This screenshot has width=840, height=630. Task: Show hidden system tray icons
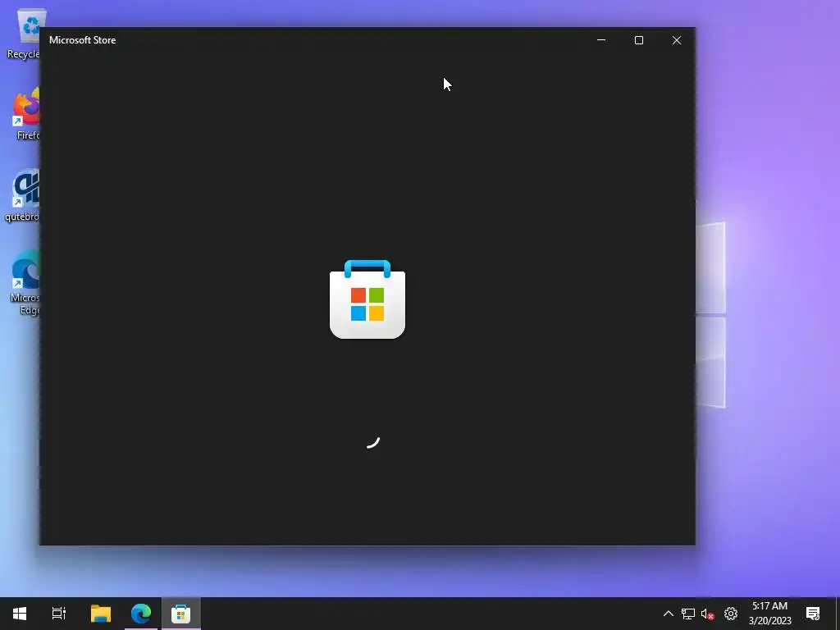[x=668, y=614]
